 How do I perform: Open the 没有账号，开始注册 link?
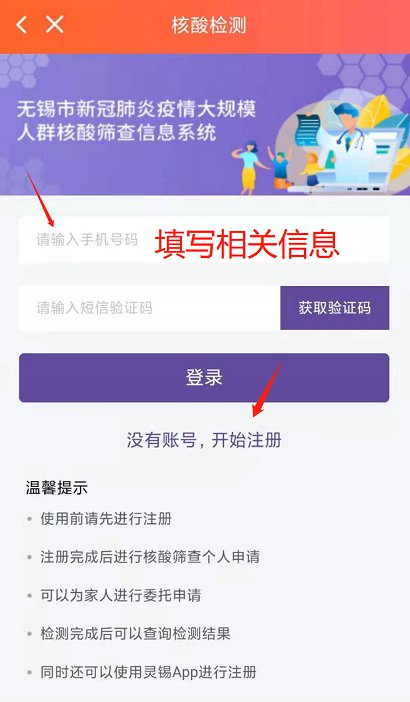tap(204, 440)
